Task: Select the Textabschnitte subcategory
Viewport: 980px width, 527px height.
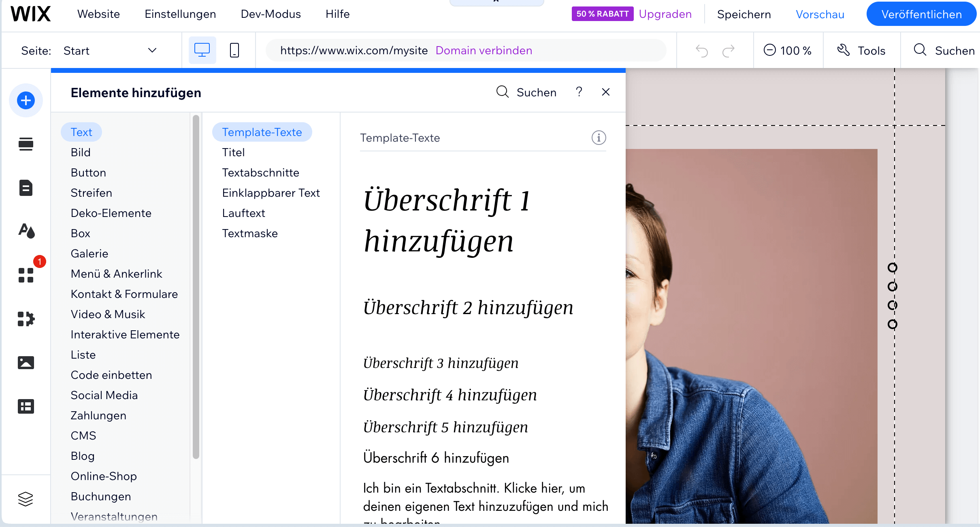Action: (x=260, y=172)
